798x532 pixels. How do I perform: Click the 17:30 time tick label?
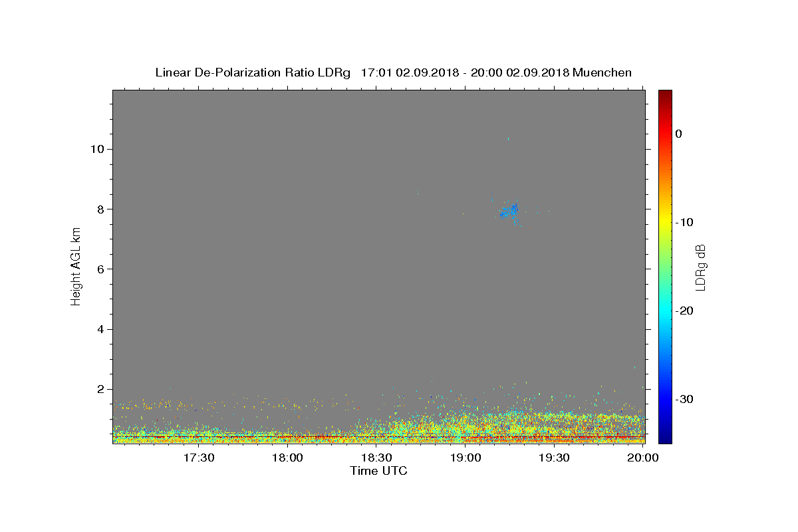[199, 458]
